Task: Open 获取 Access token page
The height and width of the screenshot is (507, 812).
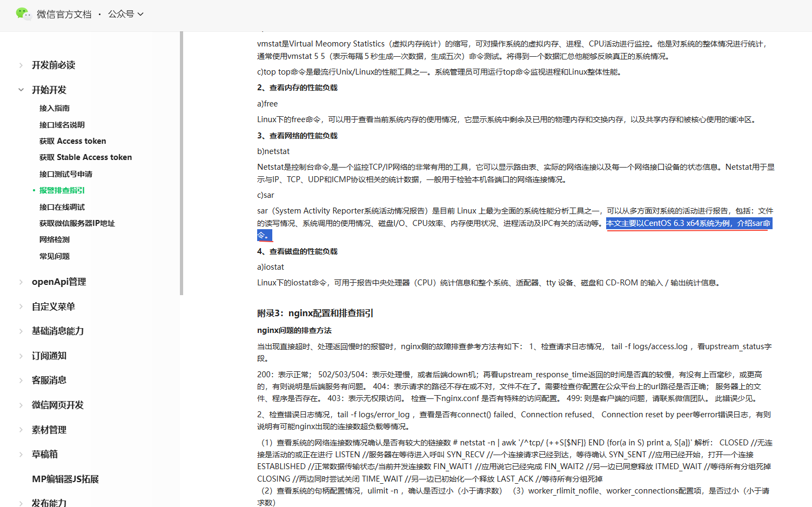Action: [x=73, y=141]
